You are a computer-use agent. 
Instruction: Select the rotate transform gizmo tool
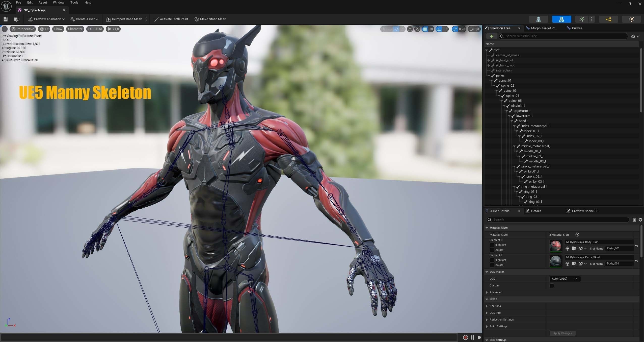396,29
